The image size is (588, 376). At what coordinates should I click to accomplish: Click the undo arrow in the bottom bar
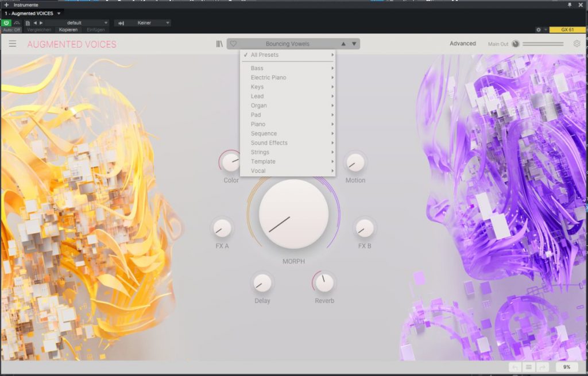click(515, 367)
